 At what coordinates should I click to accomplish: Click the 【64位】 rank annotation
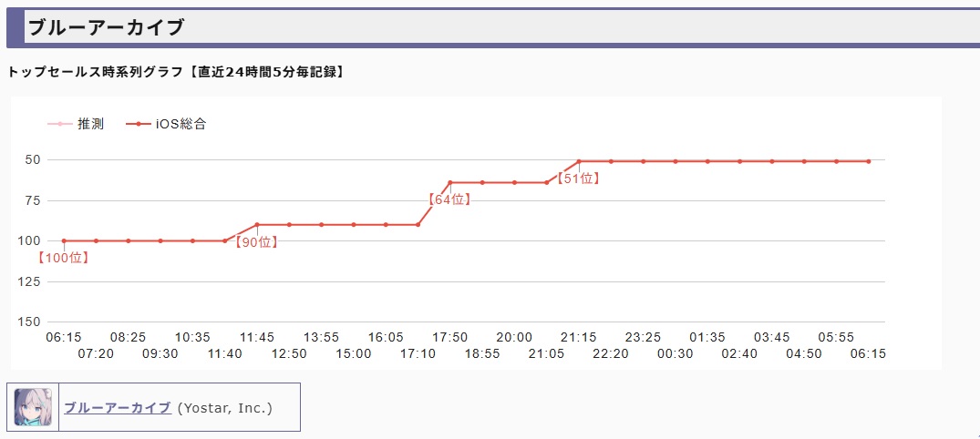coord(449,199)
